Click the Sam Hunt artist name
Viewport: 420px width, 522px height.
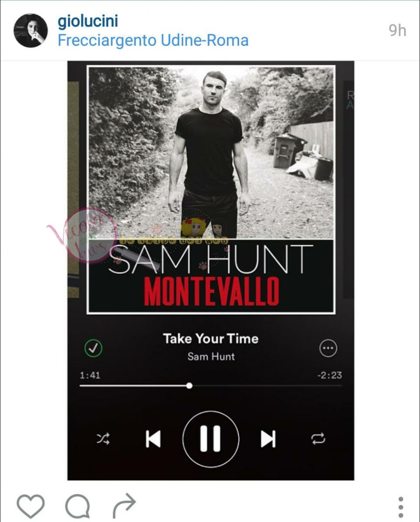click(x=211, y=356)
